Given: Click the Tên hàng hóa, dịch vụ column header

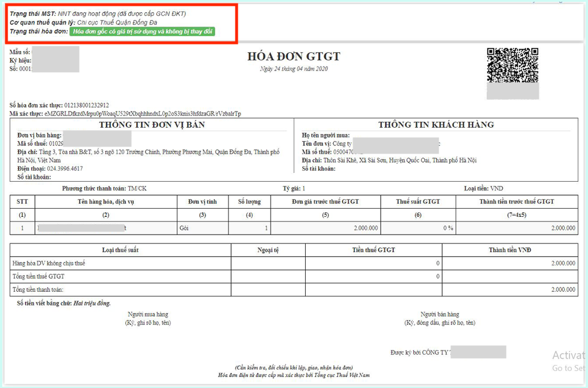Looking at the screenshot, I should tap(106, 202).
